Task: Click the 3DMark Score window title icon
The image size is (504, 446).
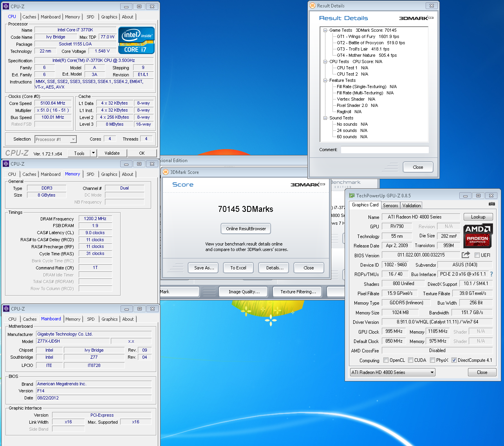Action: [166, 172]
